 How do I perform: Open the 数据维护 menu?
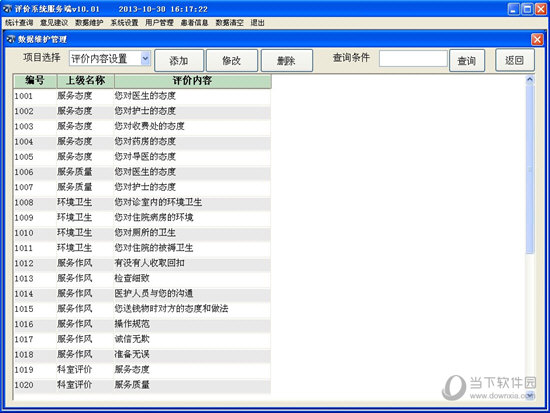[x=89, y=23]
